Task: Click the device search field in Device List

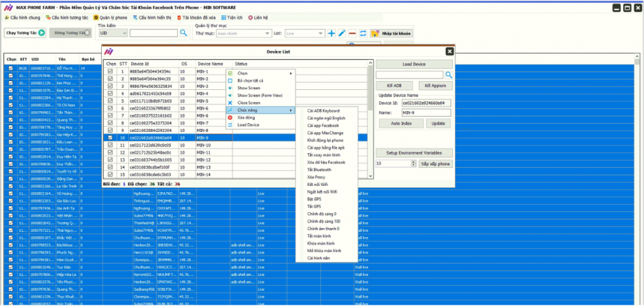Action: [x=409, y=75]
